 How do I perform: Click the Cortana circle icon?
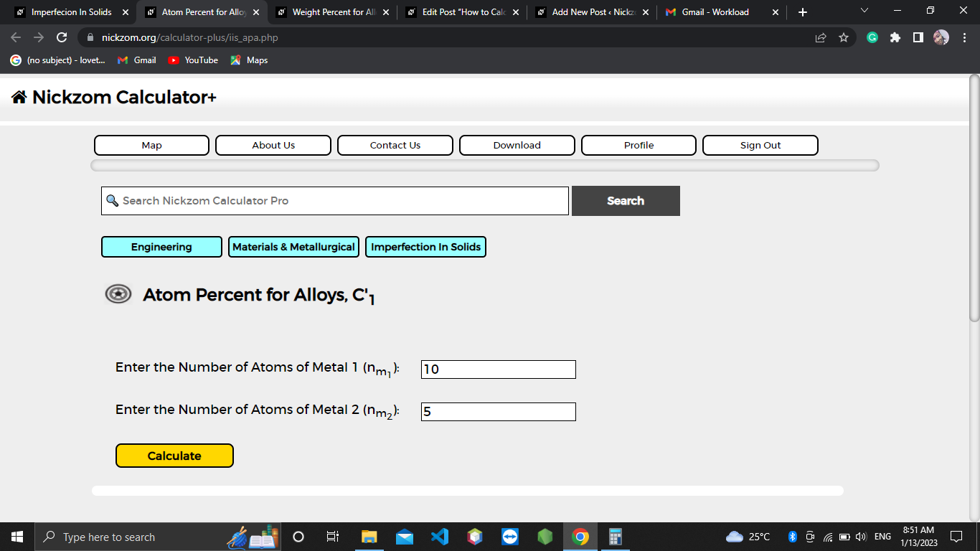click(x=298, y=537)
